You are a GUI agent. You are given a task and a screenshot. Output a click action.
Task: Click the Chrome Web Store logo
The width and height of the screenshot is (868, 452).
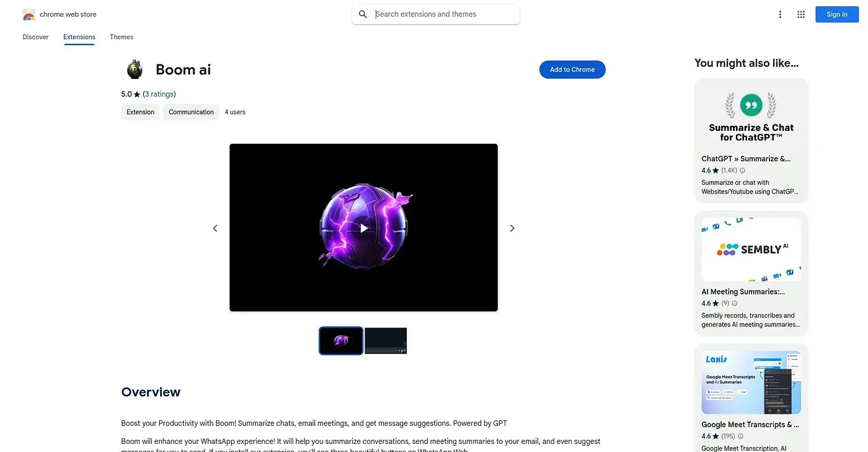29,14
